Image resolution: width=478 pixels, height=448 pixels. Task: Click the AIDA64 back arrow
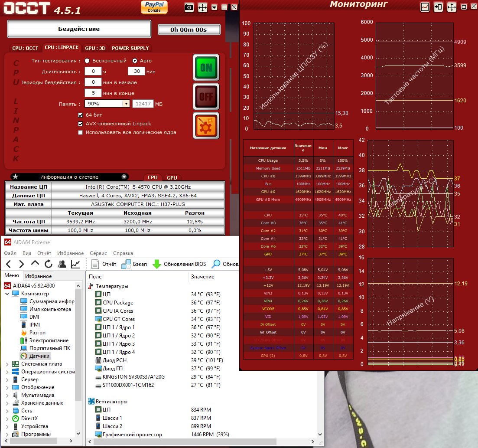coord(9,264)
